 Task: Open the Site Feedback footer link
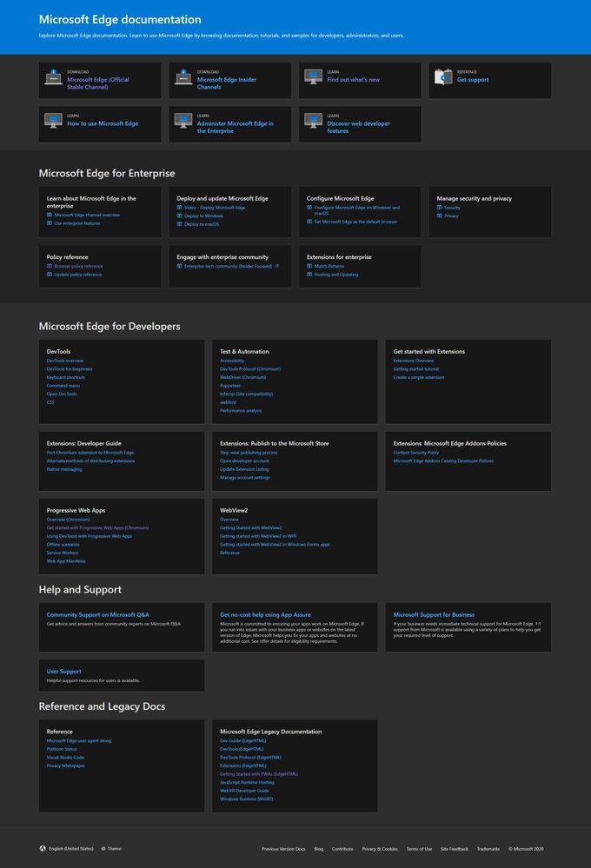click(455, 849)
